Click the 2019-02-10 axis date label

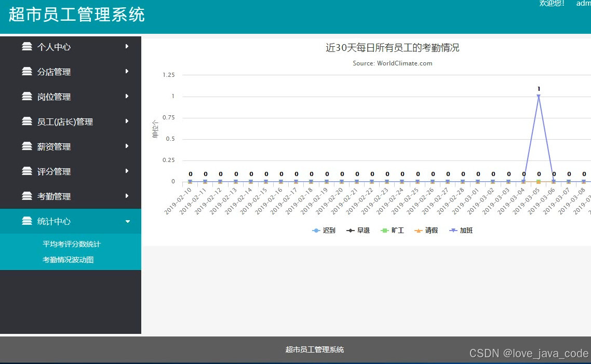[178, 201]
